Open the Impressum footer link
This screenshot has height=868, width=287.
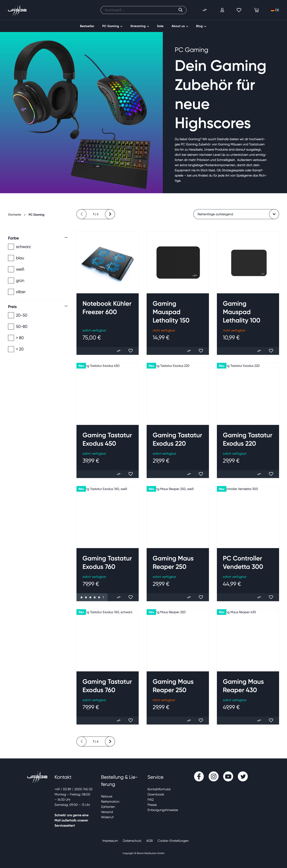click(110, 840)
